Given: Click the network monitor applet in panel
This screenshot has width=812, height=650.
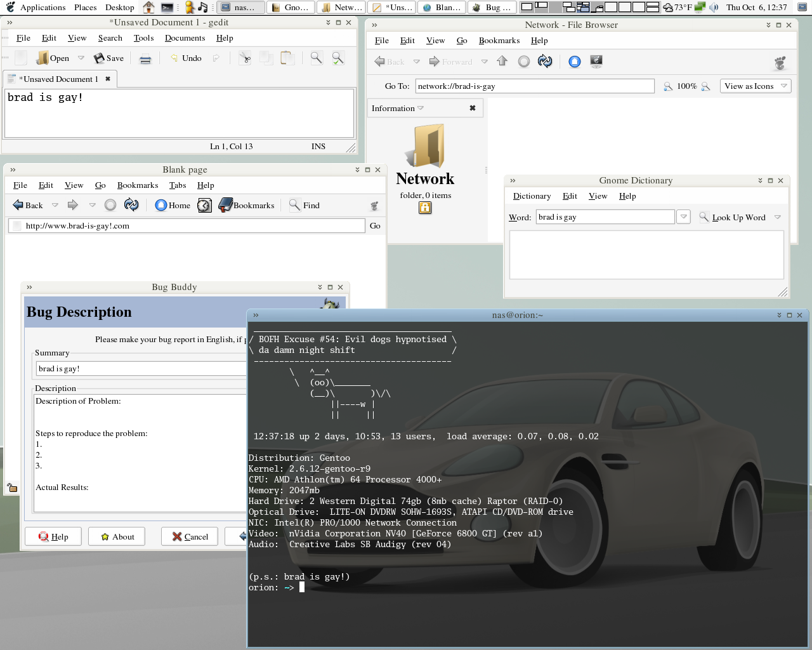Looking at the screenshot, I should point(700,8).
